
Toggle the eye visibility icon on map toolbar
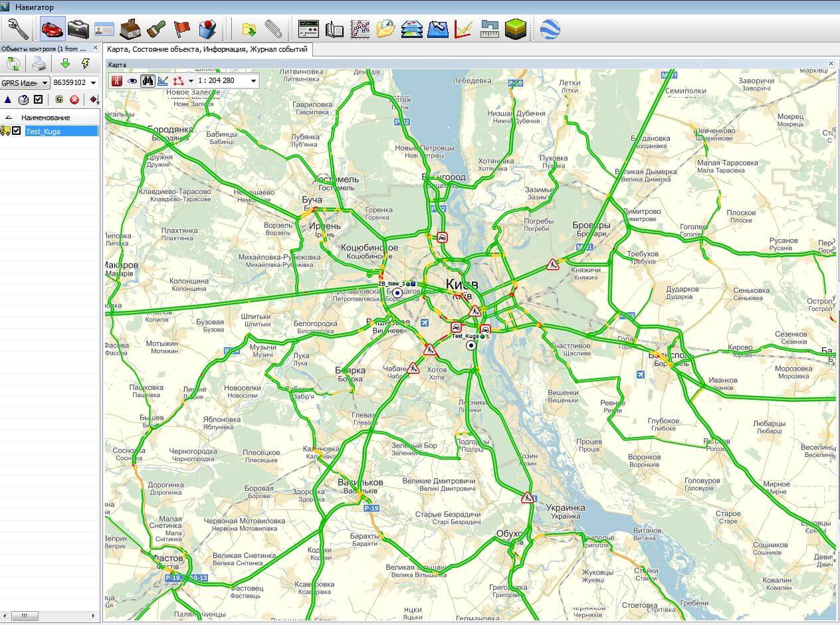[133, 81]
